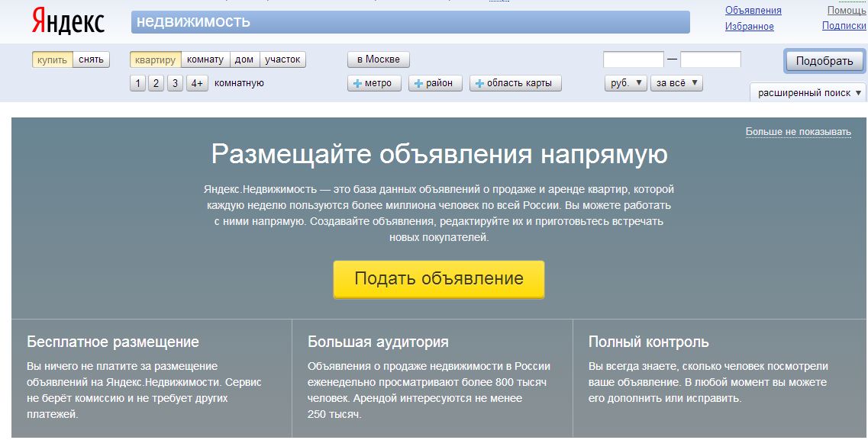Toggle 2-room filter
The image size is (868, 440).
tap(156, 83)
